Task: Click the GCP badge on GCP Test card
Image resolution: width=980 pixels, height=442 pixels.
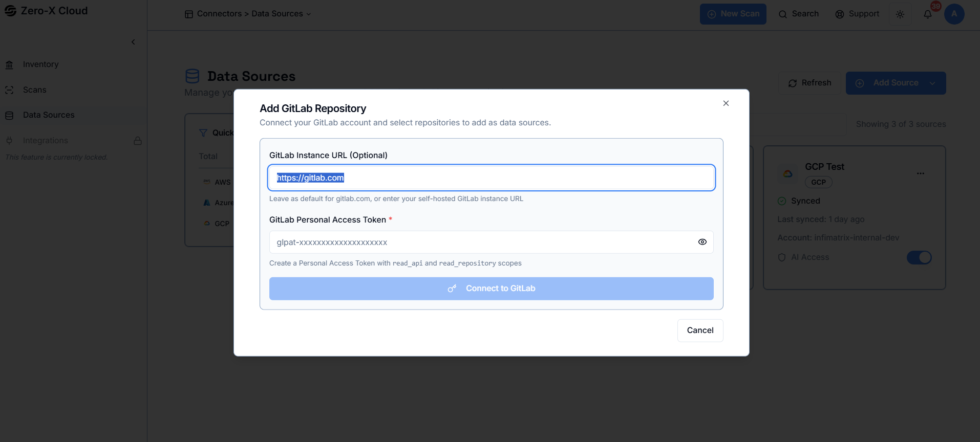Action: [819, 182]
